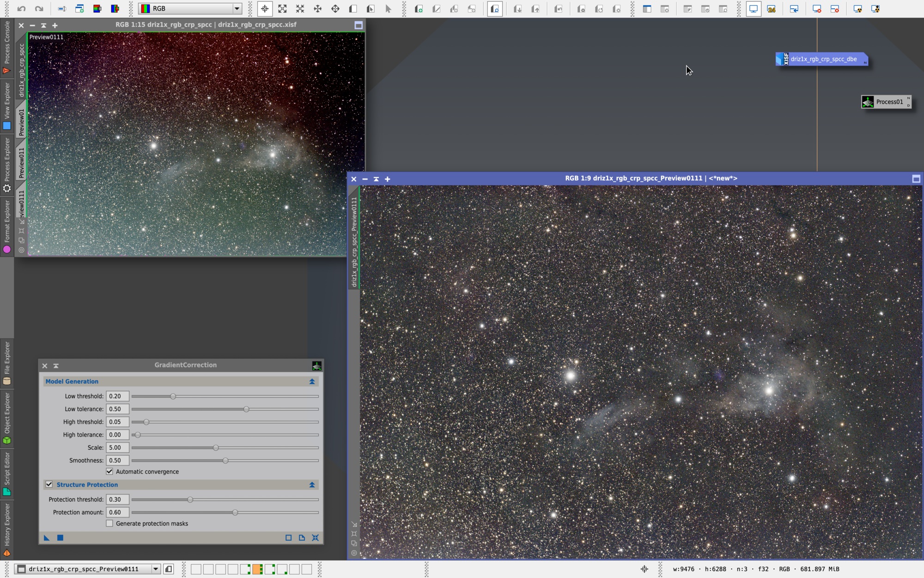924x578 pixels.
Task: Open the driz1x_rgb_crp_spcc_Preview0111 view selector dropdown
Action: click(156, 569)
